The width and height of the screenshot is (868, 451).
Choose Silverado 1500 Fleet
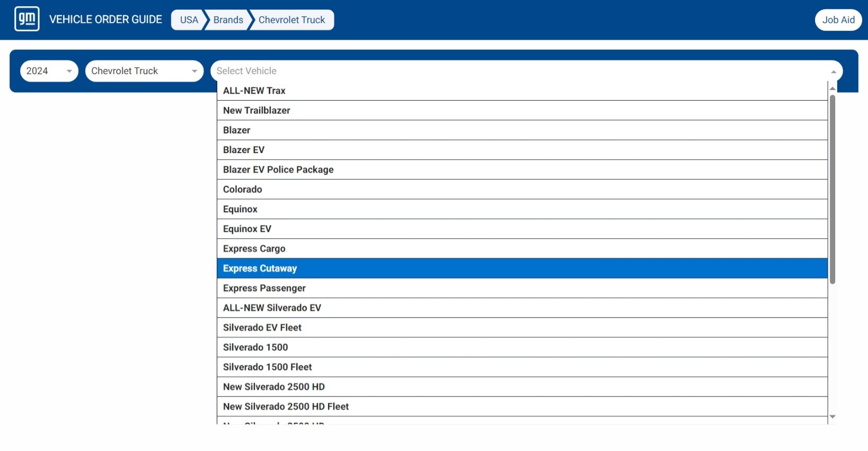(x=522, y=367)
